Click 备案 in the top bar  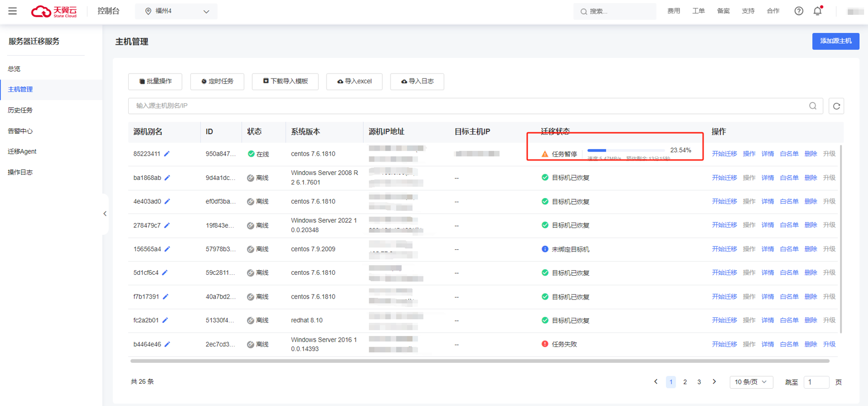pos(723,11)
